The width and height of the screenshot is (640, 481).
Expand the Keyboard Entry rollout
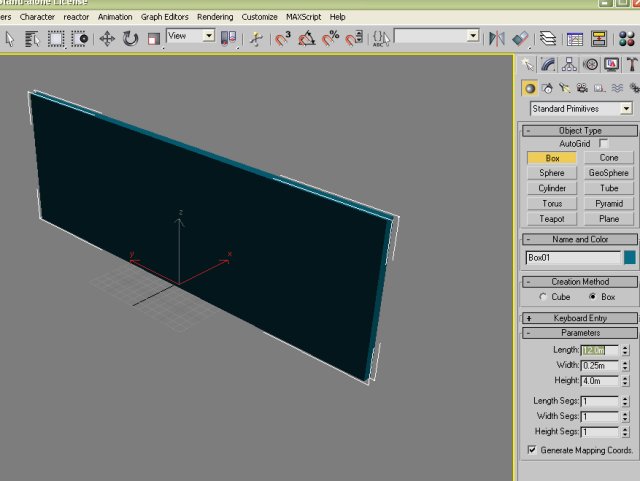click(580, 318)
